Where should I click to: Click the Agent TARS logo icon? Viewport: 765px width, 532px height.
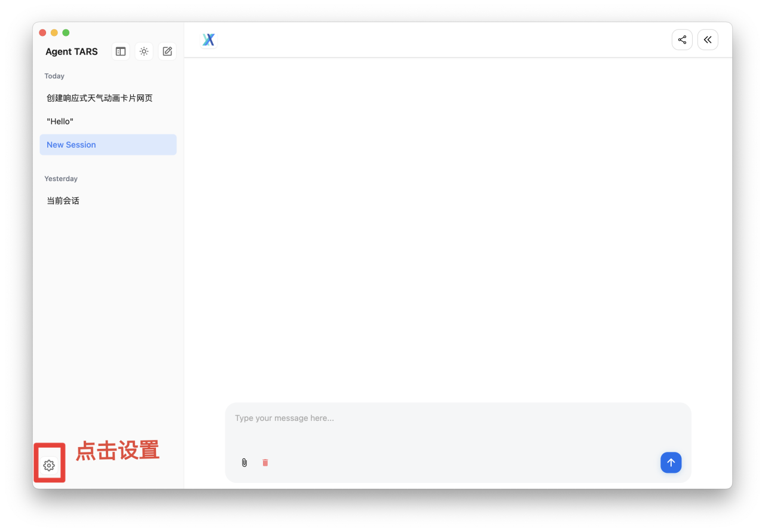pos(209,40)
